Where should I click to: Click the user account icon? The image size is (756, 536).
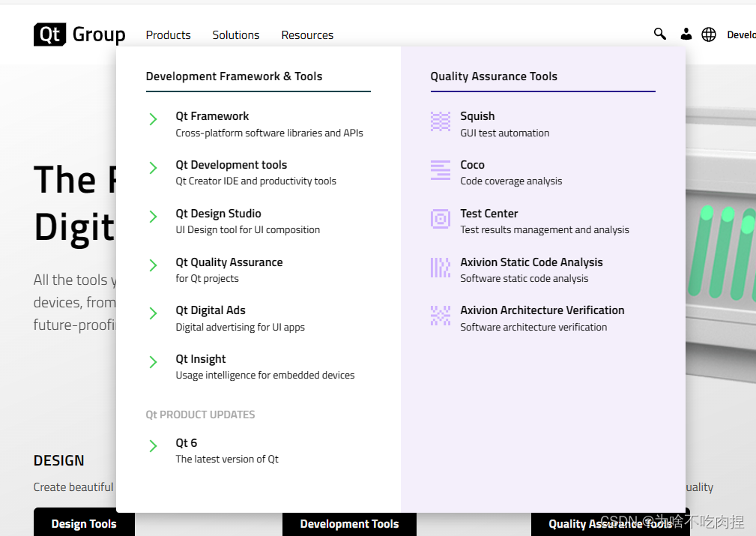tap(686, 34)
